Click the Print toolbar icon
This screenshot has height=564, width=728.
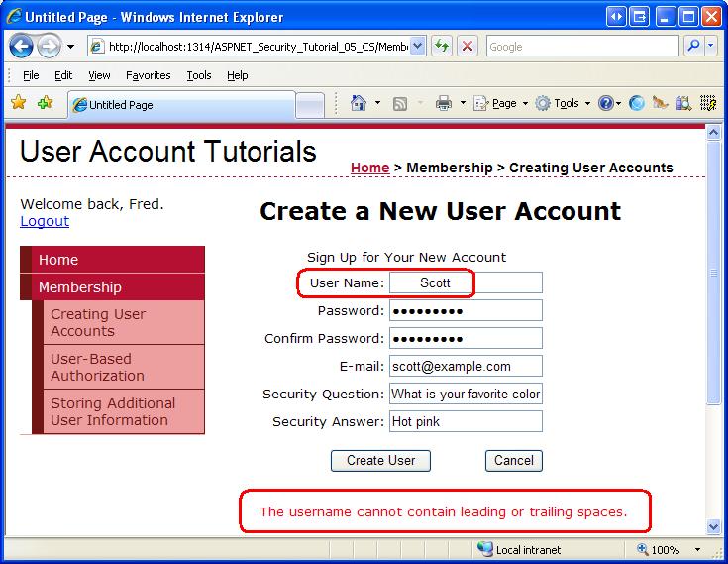click(x=444, y=103)
